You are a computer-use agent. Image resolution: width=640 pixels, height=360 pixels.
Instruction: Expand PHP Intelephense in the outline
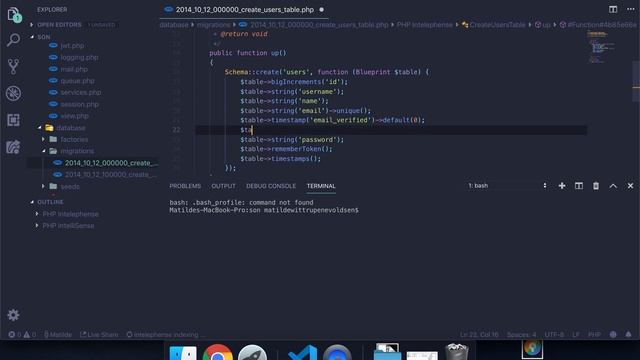[x=70, y=214]
